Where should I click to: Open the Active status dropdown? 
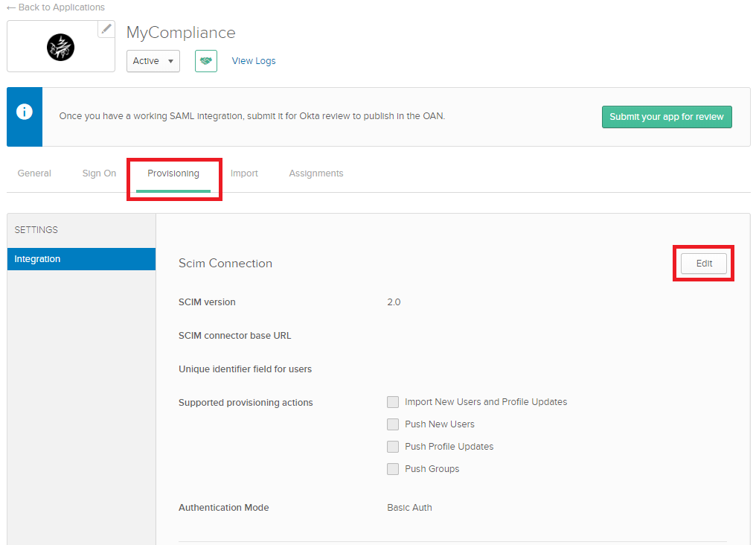click(x=153, y=61)
